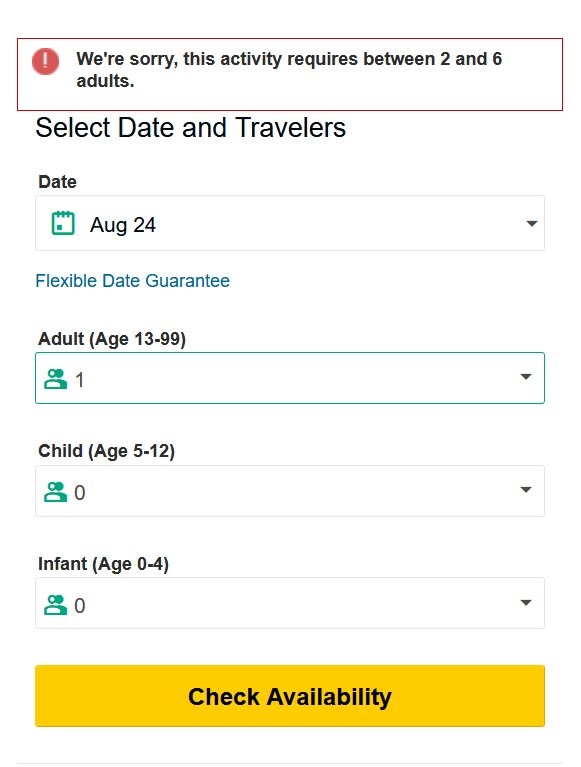Click the Infant (Age 0-4) label
This screenshot has width=581, height=767.
tap(104, 564)
